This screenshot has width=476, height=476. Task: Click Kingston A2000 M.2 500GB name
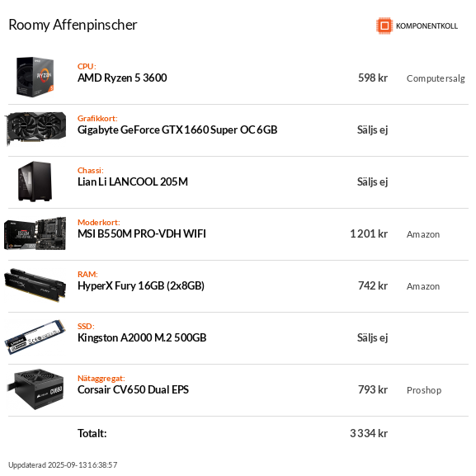pos(142,338)
